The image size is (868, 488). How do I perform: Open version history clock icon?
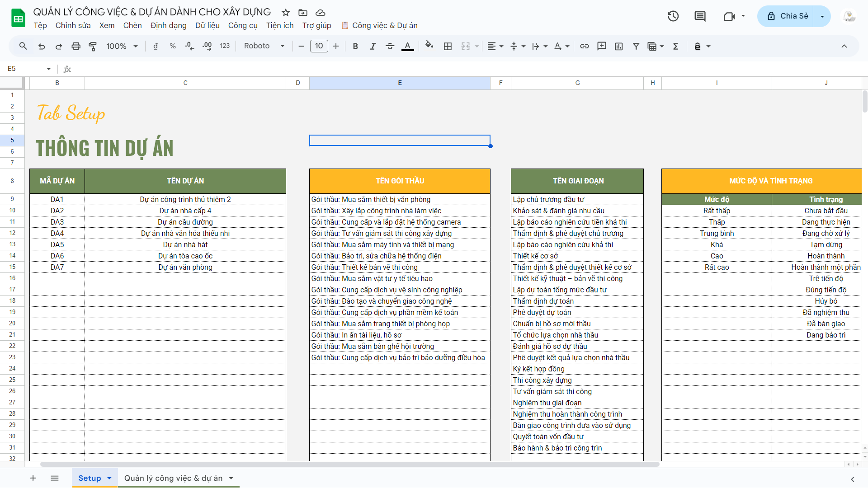[673, 16]
